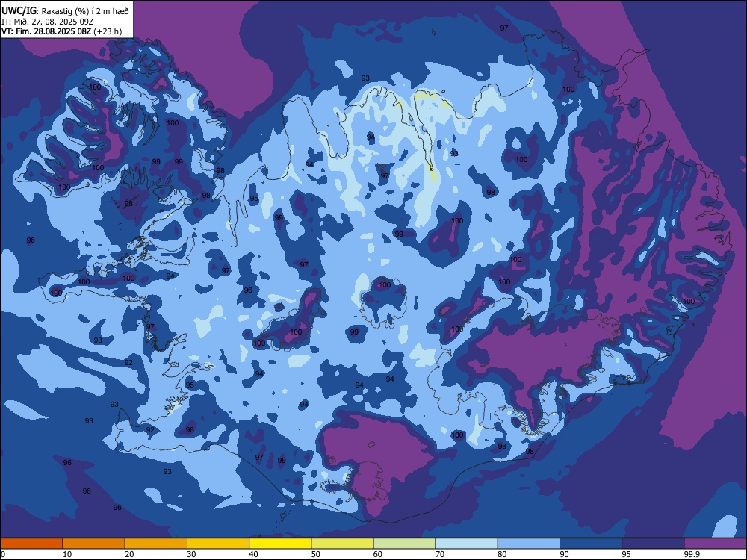The image size is (747, 560).
Task: Select the '20' legend scale label
Action: click(129, 554)
